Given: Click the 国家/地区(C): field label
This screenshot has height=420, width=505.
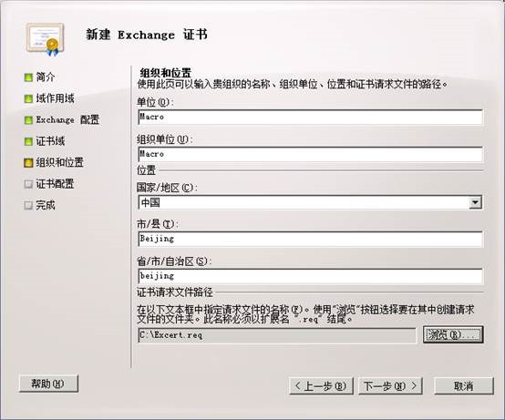Looking at the screenshot, I should (x=167, y=188).
